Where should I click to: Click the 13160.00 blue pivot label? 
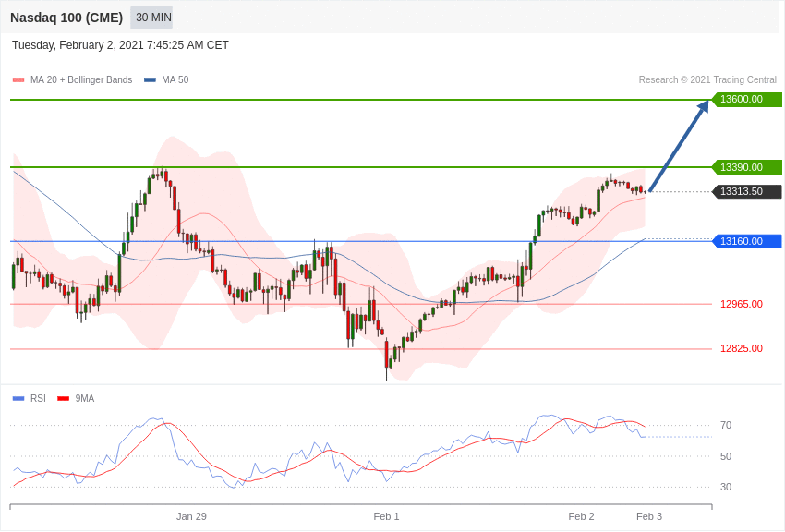746,241
